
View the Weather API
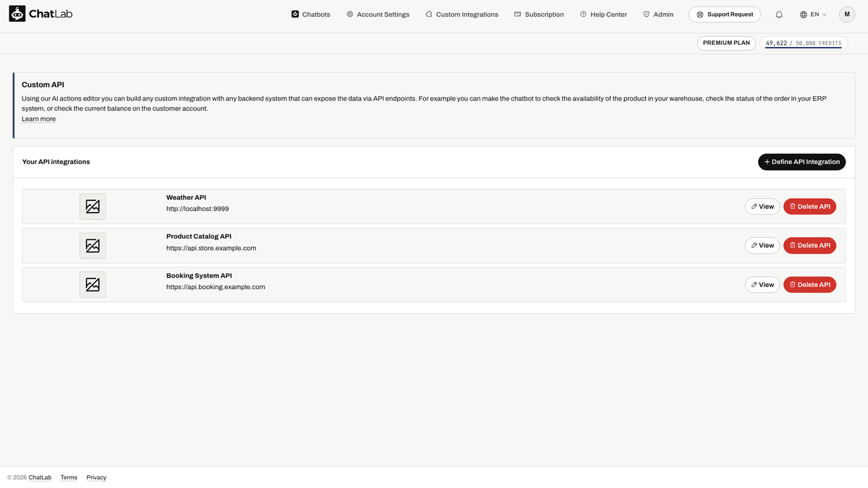[762, 207]
